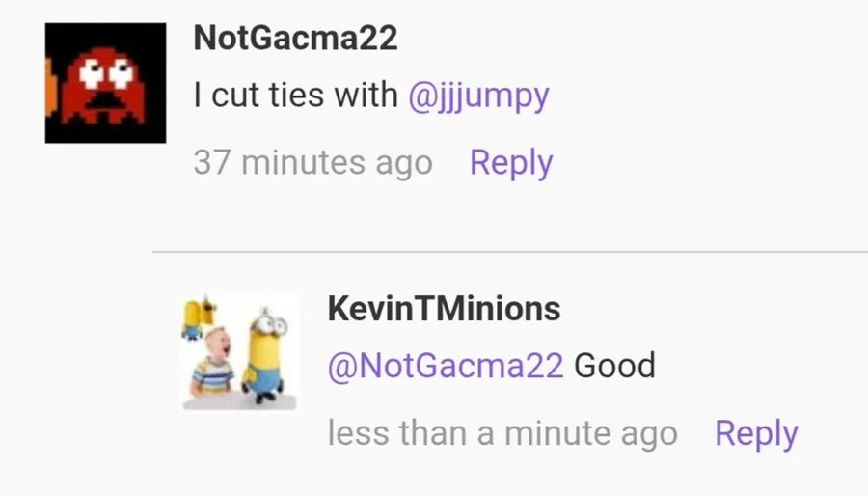Follow the @NotGacma22 mention in the reply
Viewport: 868px width, 496px height.
pos(445,366)
